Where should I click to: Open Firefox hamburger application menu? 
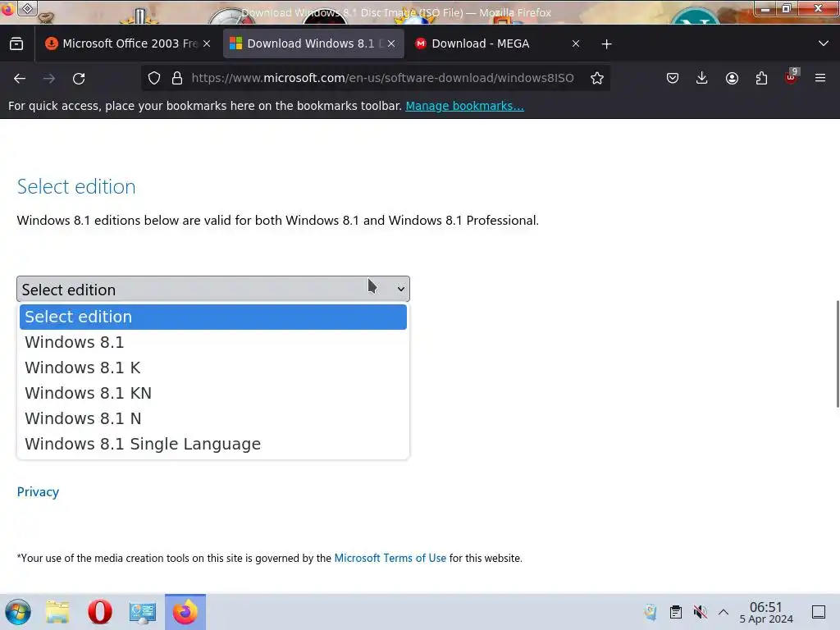pyautogui.click(x=820, y=78)
